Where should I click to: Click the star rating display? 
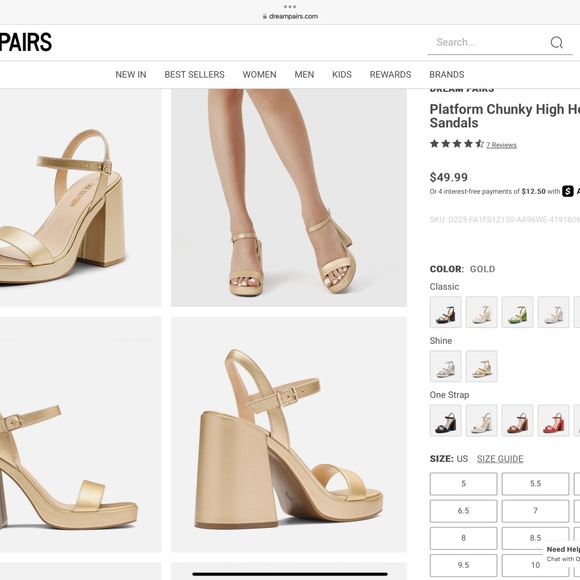[457, 144]
